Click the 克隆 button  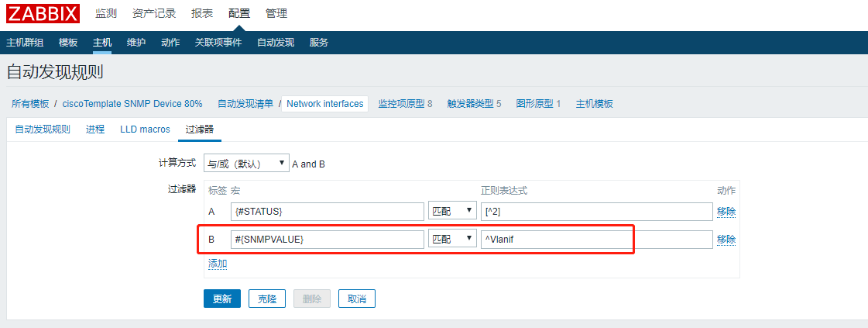[x=267, y=299]
